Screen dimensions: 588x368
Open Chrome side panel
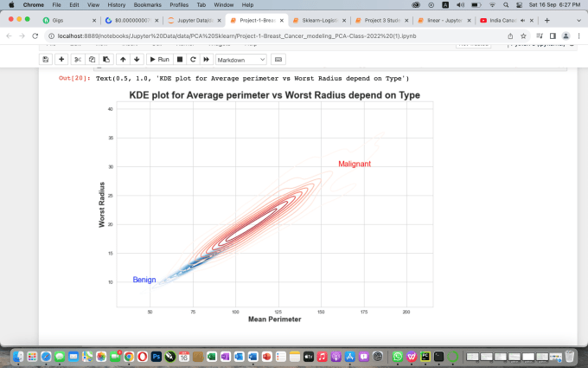tap(553, 36)
